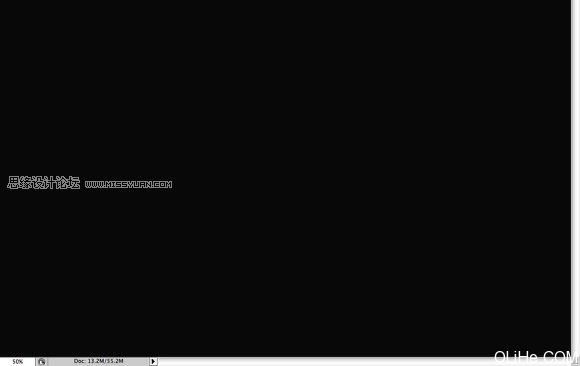The image size is (580, 366).
Task: Click the Doc: 13.2M/55.2M status info
Action: pyautogui.click(x=98, y=361)
